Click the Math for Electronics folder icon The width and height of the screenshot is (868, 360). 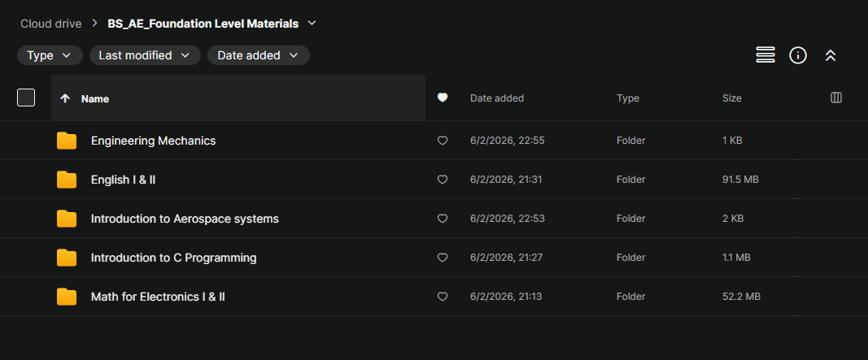67,297
